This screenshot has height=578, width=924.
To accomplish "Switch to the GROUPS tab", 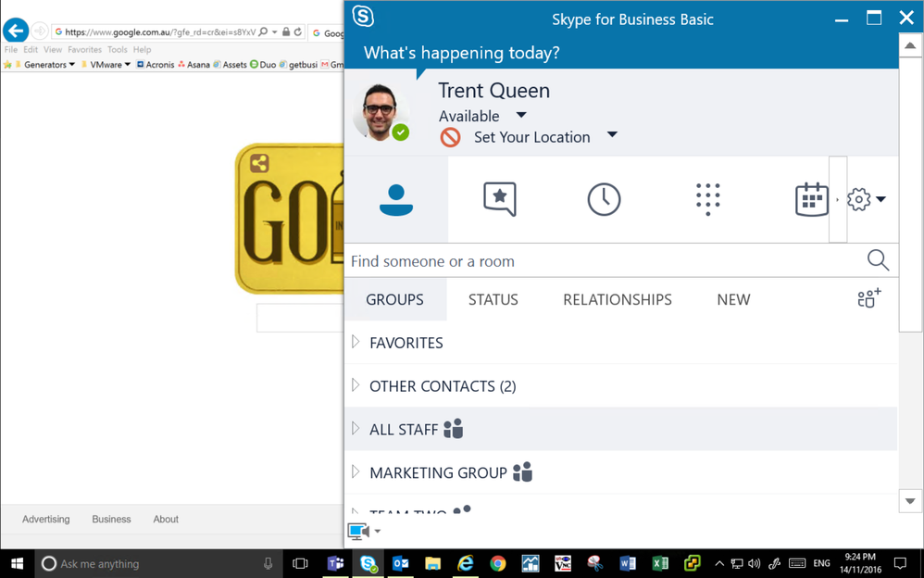I will [x=394, y=299].
